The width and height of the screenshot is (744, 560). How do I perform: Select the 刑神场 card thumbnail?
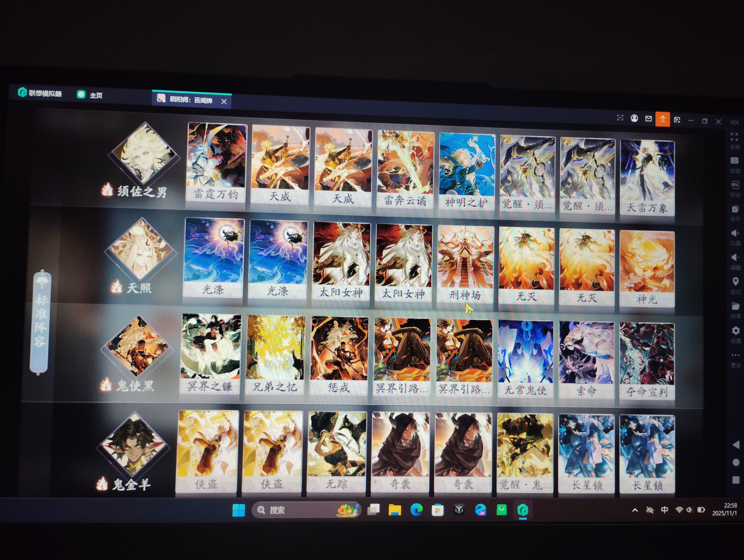tap(466, 264)
